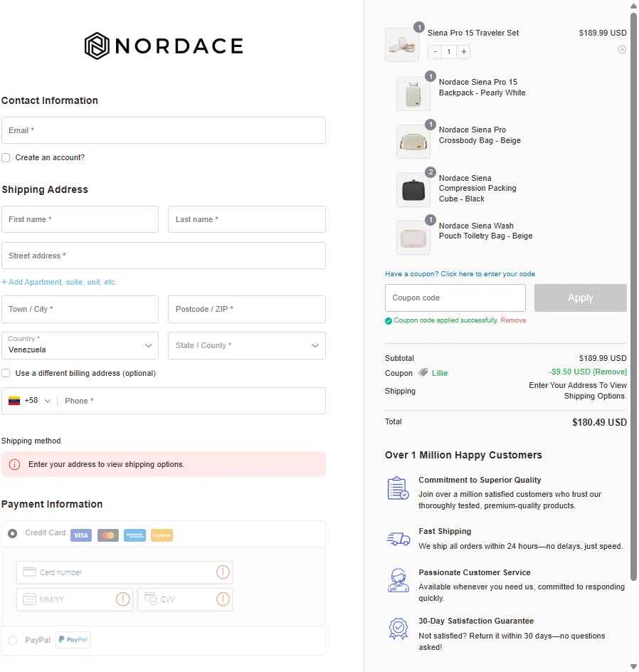
Task: Focus the First name field
Action: 80,219
